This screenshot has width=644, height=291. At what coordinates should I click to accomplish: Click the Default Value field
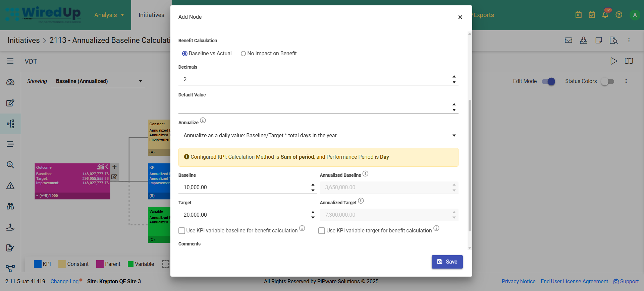pyautogui.click(x=318, y=107)
